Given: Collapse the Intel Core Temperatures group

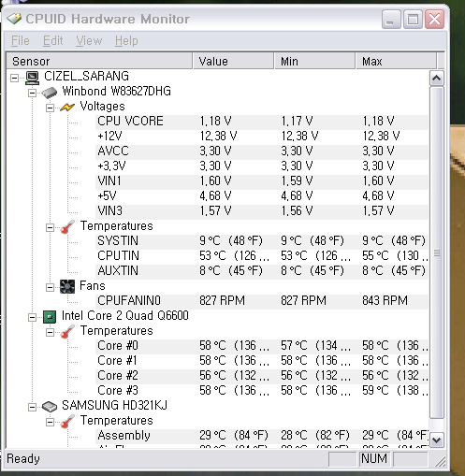Looking at the screenshot, I should [x=50, y=332].
